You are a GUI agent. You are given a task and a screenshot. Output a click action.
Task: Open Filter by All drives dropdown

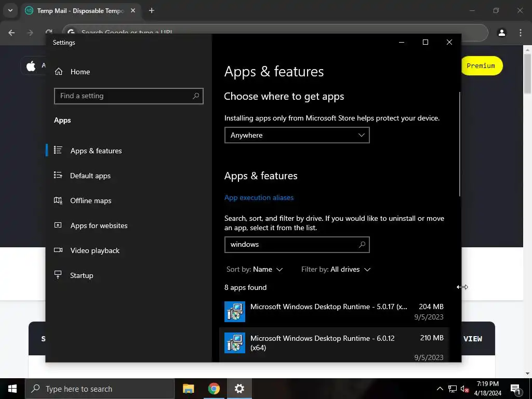(x=336, y=270)
